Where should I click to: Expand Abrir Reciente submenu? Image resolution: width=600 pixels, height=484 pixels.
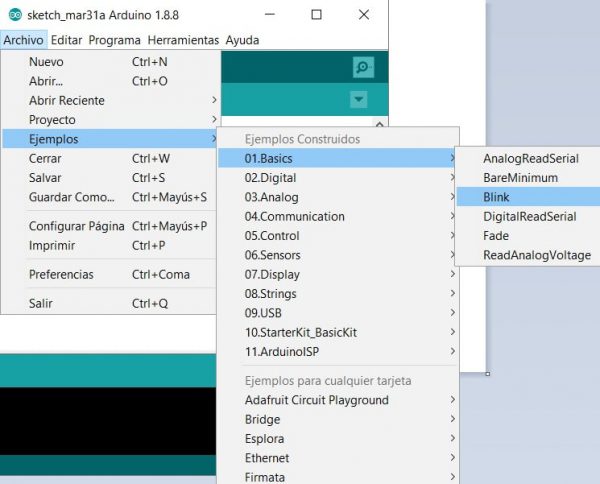pyautogui.click(x=111, y=100)
